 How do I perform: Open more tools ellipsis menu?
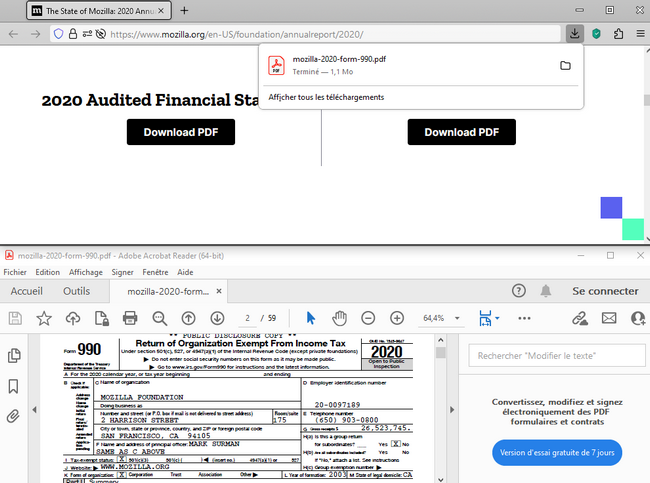tap(524, 318)
